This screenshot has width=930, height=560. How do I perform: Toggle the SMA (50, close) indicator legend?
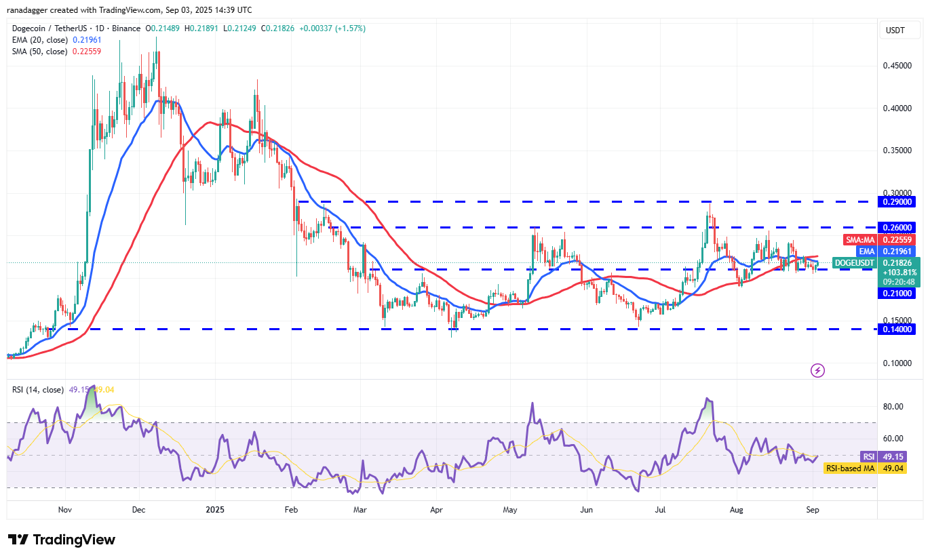tap(41, 52)
